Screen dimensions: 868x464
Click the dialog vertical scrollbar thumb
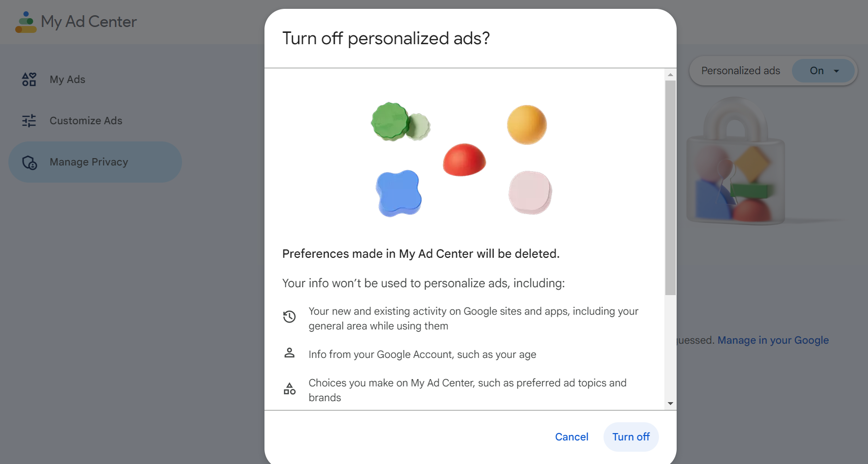click(x=670, y=188)
